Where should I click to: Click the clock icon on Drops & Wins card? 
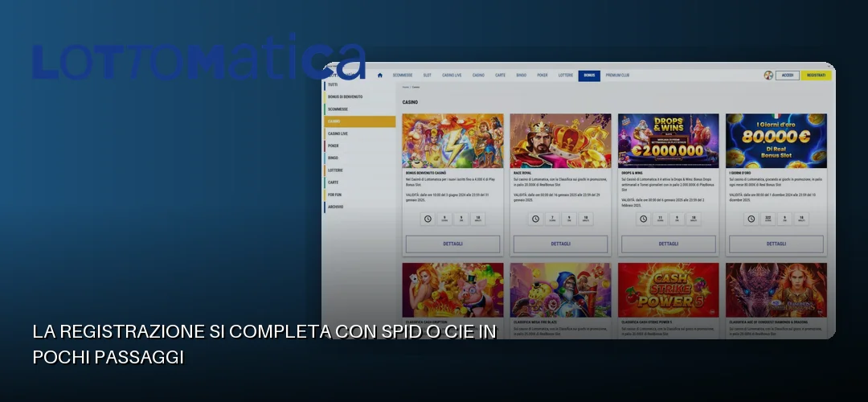(x=643, y=219)
